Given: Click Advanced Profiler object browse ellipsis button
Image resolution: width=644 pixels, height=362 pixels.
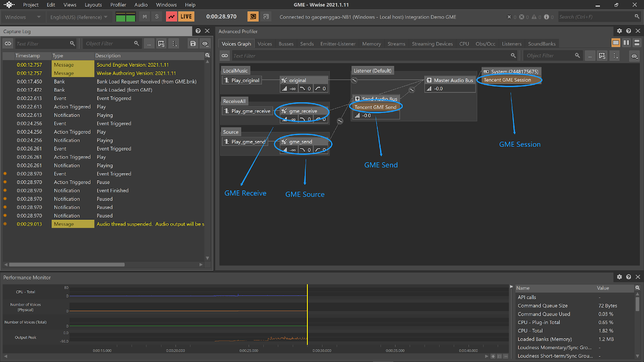Looking at the screenshot, I should (590, 56).
